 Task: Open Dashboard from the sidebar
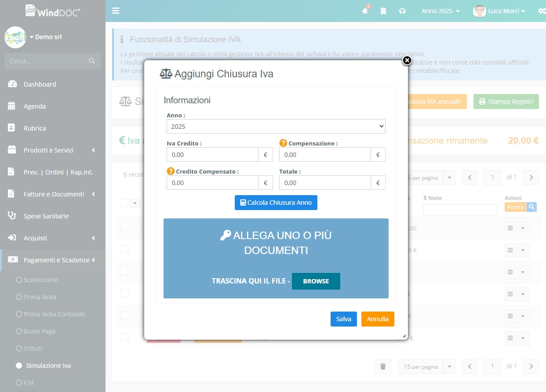click(x=40, y=84)
